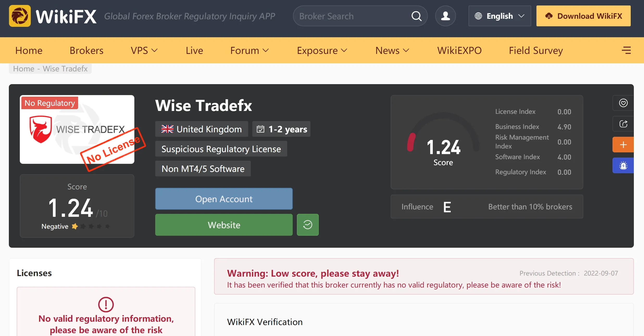Expand the News menu
Image resolution: width=644 pixels, height=336 pixels.
coord(392,50)
